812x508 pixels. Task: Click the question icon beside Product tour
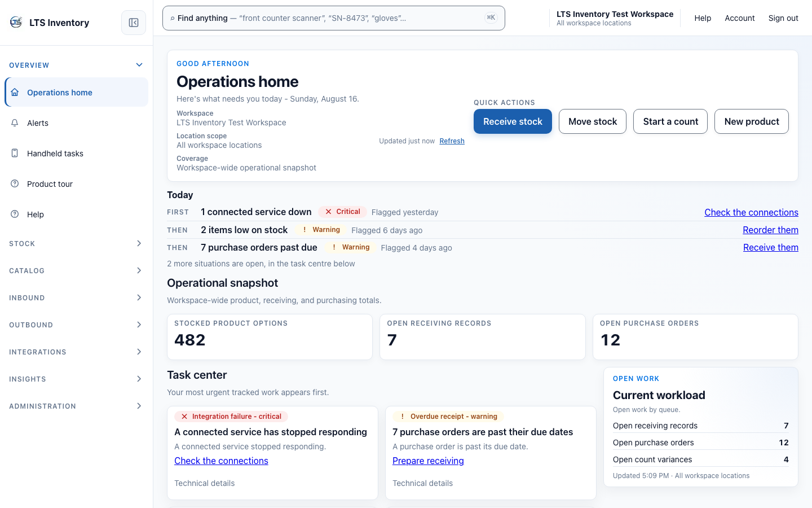pos(15,183)
